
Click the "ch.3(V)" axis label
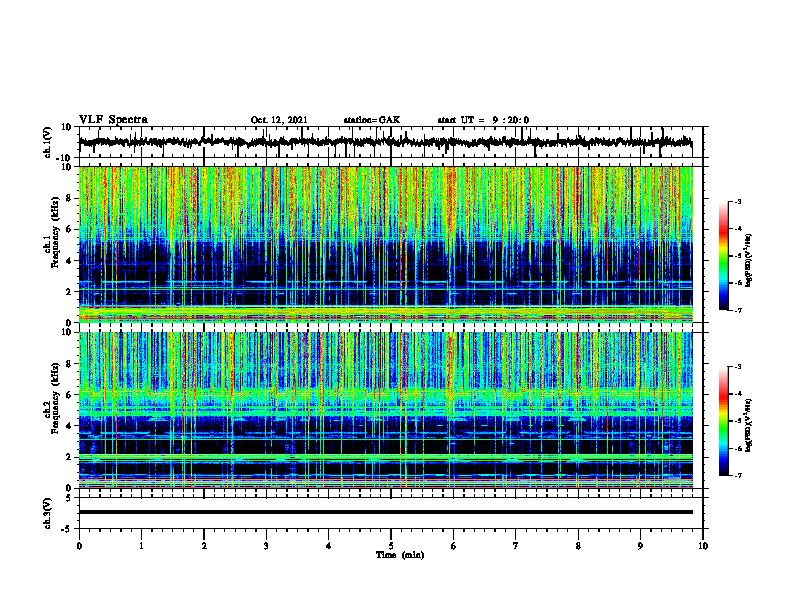pyautogui.click(x=48, y=513)
